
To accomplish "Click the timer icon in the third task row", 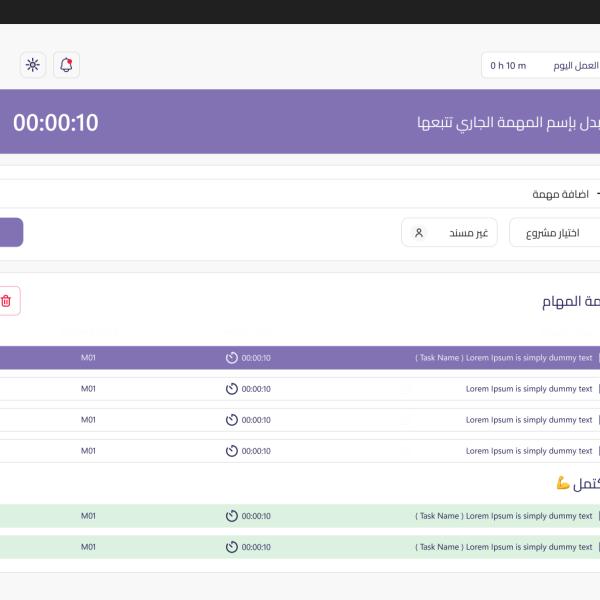I will click(x=232, y=420).
